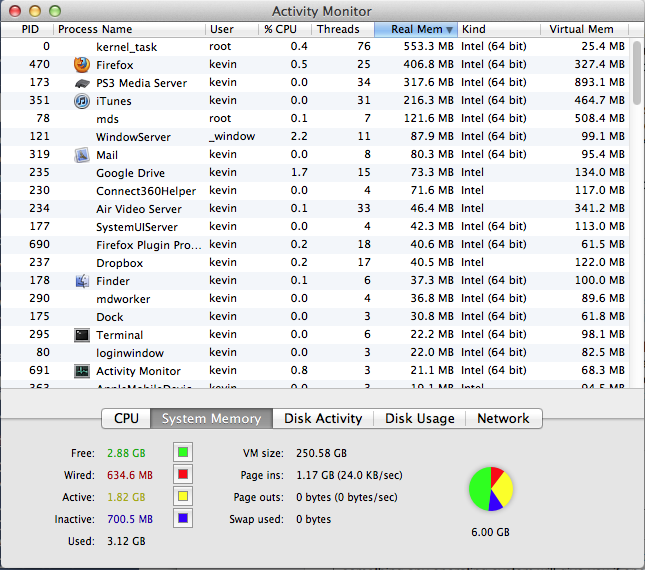This screenshot has width=645, height=570.
Task: Select the Finder process name
Action: 113,281
